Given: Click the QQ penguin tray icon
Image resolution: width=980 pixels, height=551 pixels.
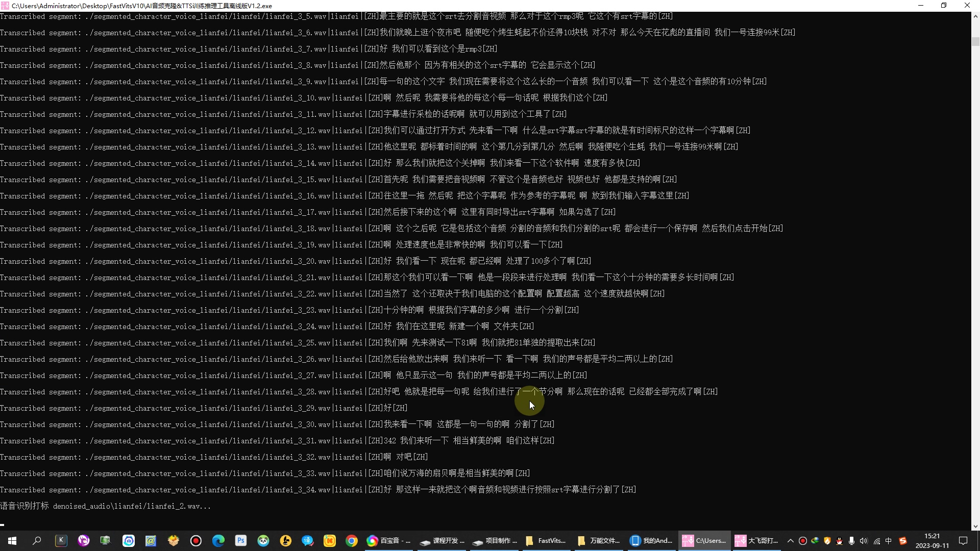Looking at the screenshot, I should (x=839, y=541).
